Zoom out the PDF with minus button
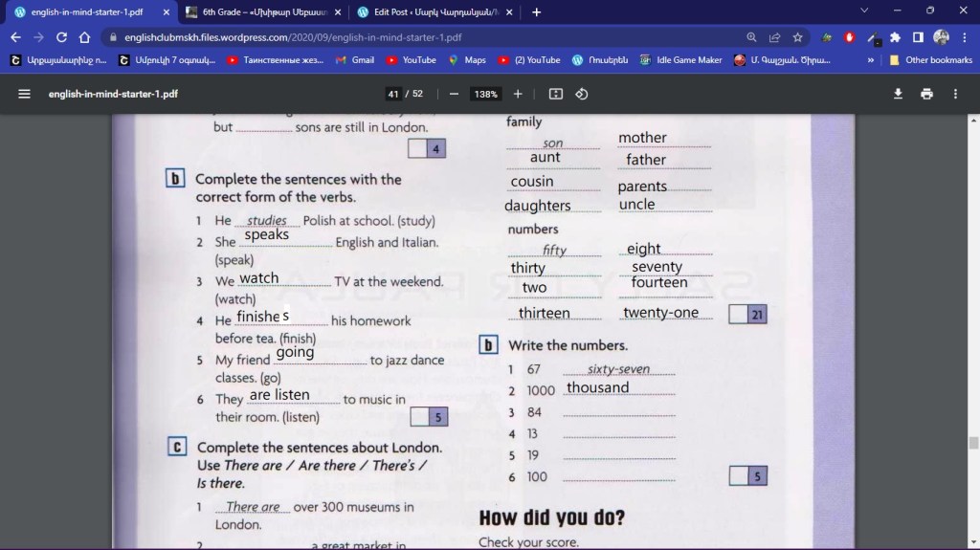Viewport: 980px width, 550px height. 454,94
